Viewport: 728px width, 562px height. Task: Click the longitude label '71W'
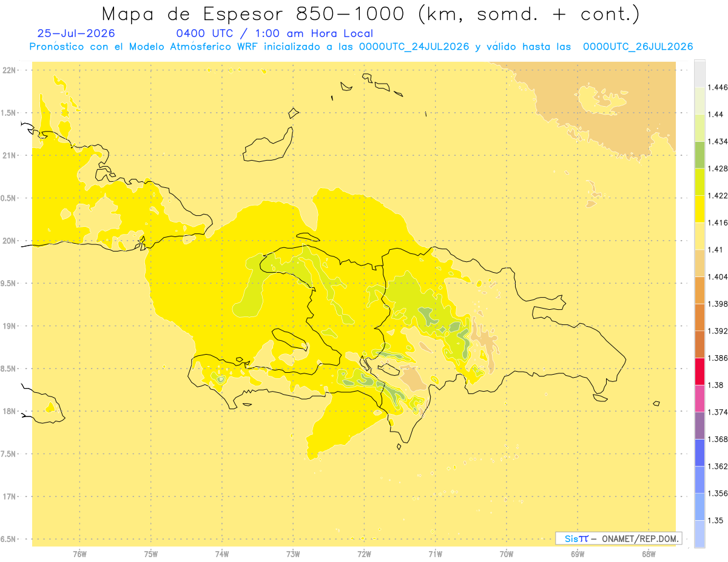(435, 554)
